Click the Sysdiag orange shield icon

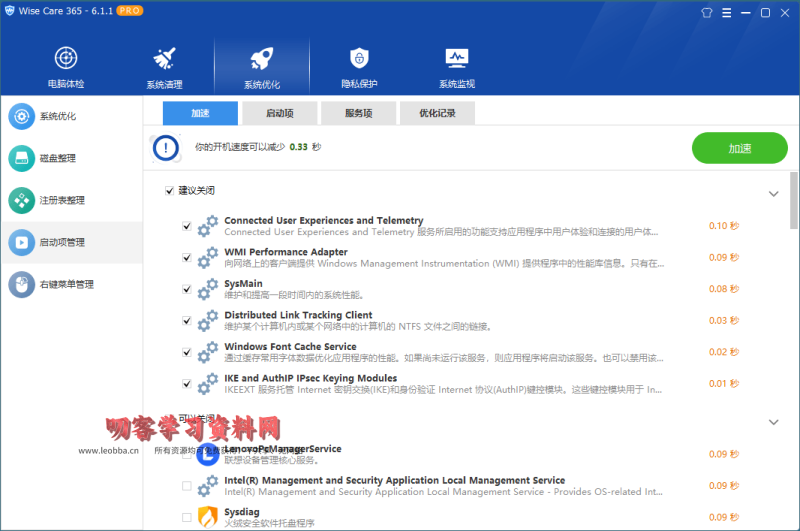(x=208, y=517)
